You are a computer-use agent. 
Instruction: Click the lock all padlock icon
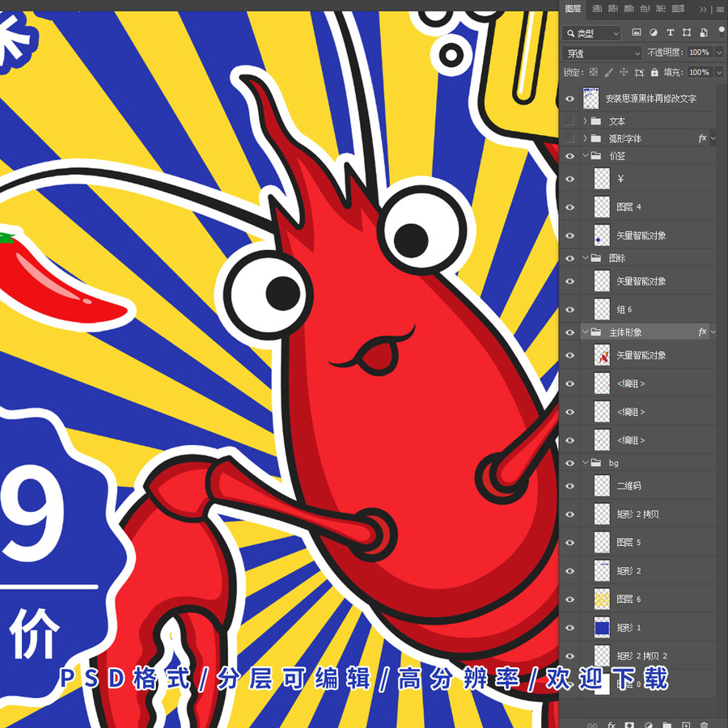654,72
